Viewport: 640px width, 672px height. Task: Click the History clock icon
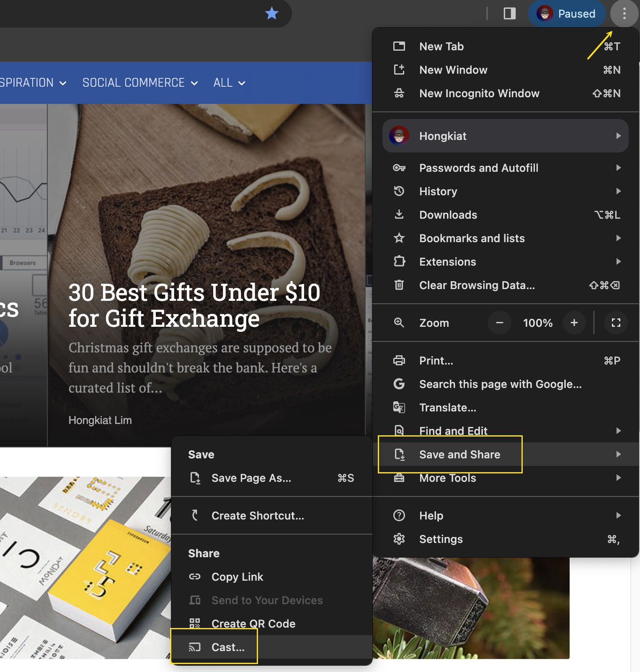click(399, 191)
